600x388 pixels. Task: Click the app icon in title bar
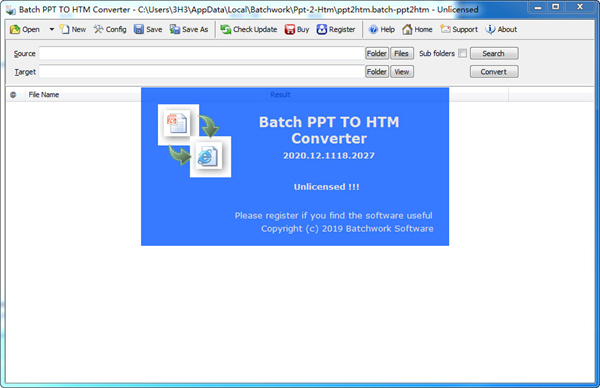pyautogui.click(x=11, y=10)
